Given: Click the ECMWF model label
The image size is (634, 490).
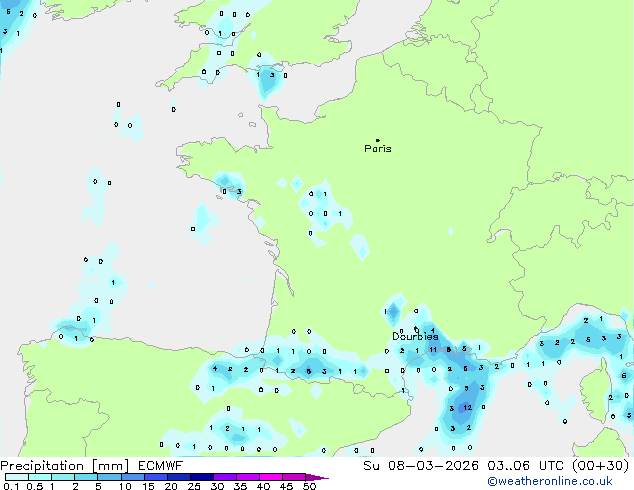Looking at the screenshot, I should coord(161,466).
